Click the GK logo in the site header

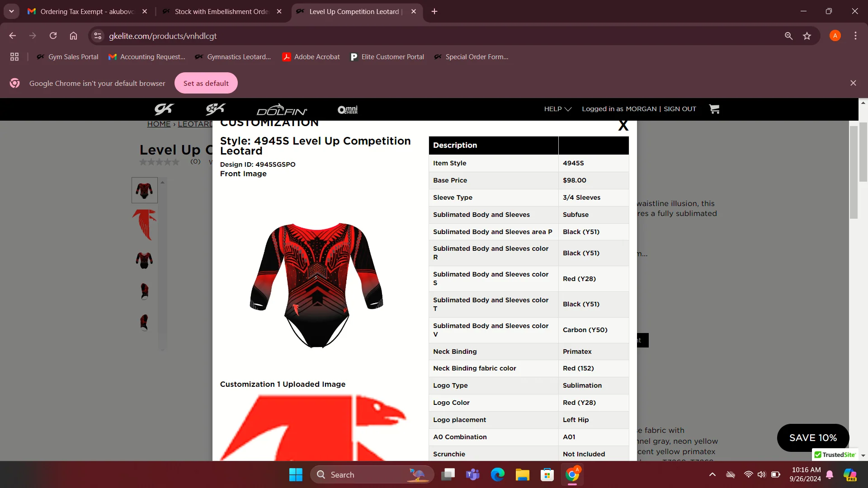(x=164, y=109)
